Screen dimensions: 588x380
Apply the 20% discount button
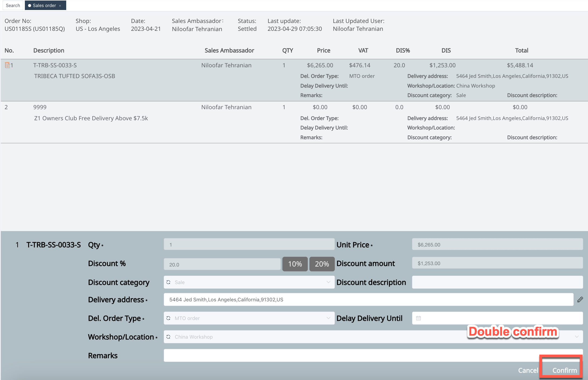pyautogui.click(x=322, y=264)
